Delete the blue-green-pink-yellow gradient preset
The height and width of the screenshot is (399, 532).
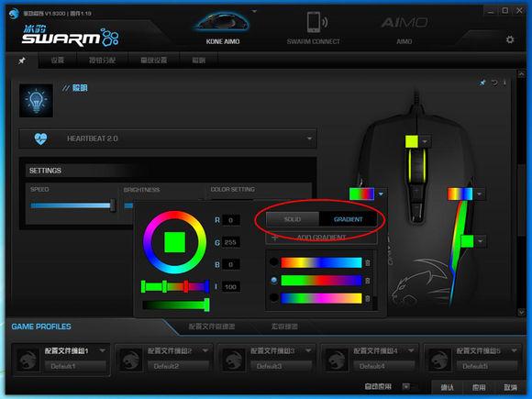click(368, 299)
